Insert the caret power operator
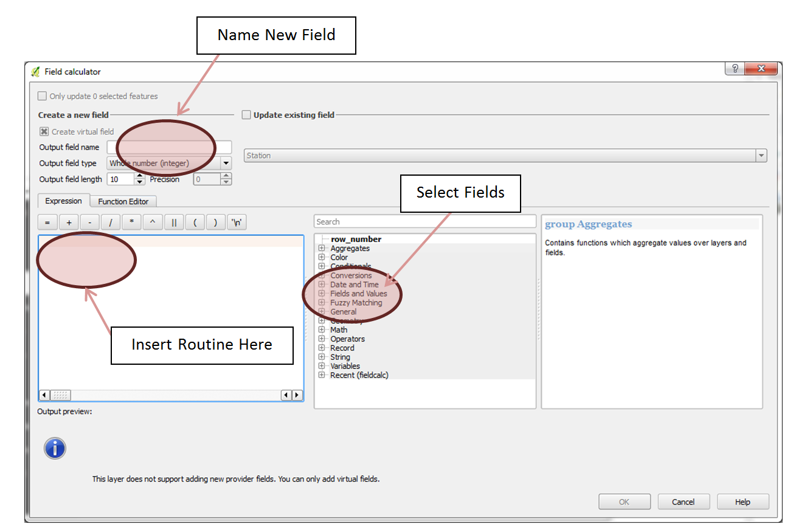The image size is (807, 532). [x=153, y=223]
